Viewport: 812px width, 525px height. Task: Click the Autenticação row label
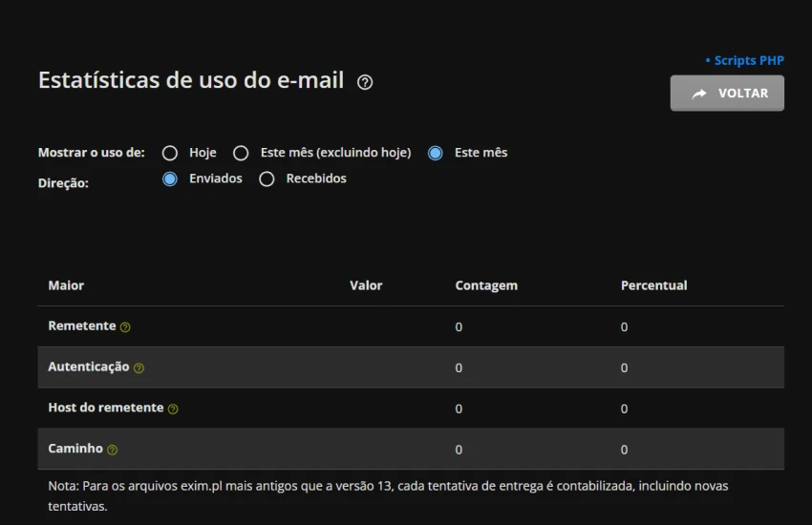(89, 367)
